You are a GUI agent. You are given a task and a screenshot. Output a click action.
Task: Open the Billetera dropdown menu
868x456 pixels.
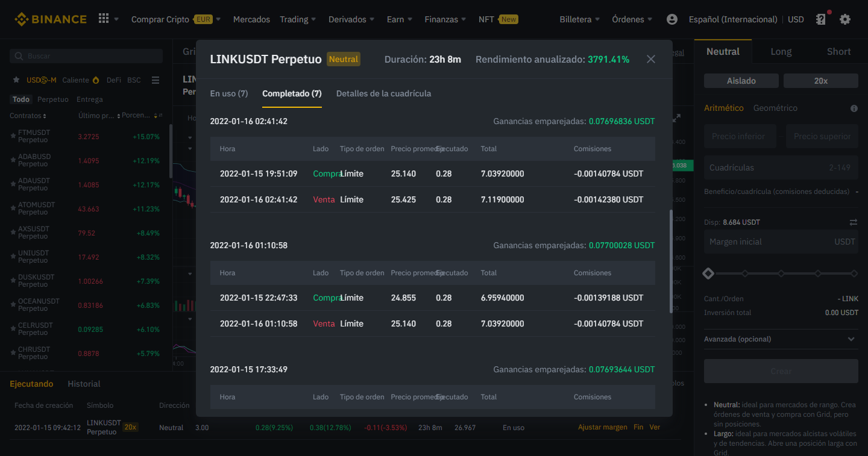(x=580, y=19)
